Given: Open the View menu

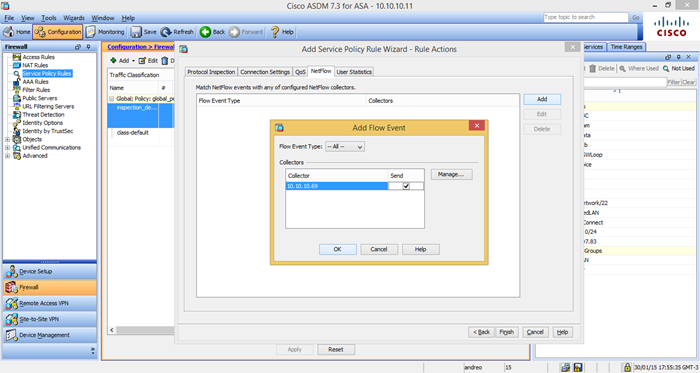Looking at the screenshot, I should 28,18.
